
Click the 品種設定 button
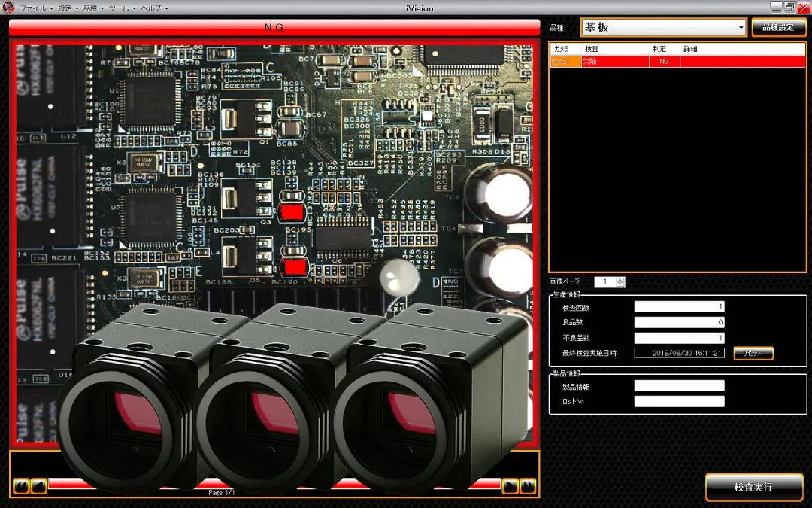pos(778,28)
